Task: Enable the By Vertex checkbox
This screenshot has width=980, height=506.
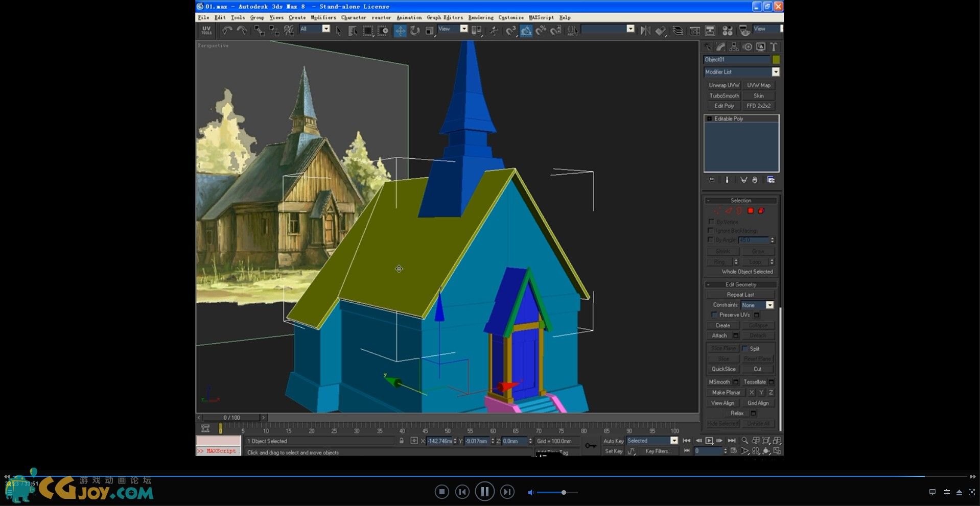Action: point(711,222)
